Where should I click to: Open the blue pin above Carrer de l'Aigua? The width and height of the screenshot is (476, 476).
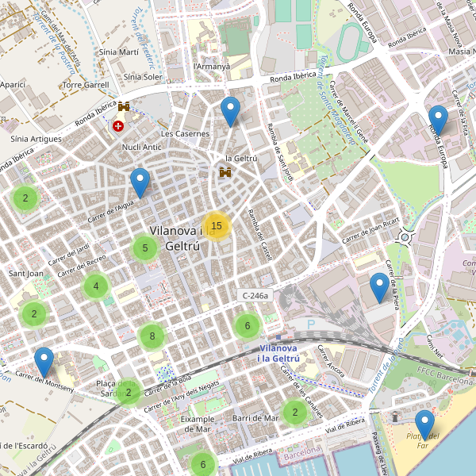tap(140, 183)
